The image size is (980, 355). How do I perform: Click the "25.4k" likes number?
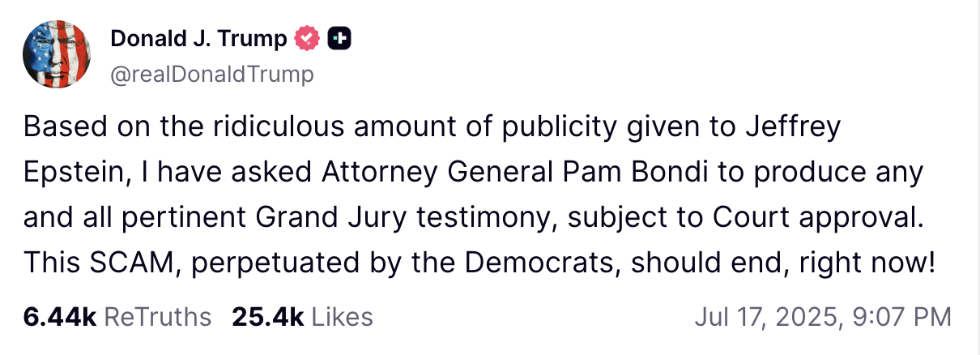[267, 317]
